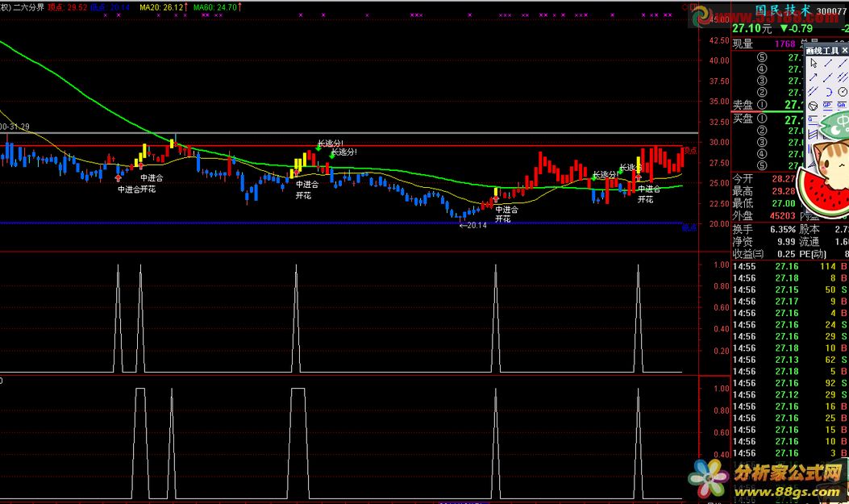Select the GP golden line tool
This screenshot has width=849, height=504.
tap(827, 106)
